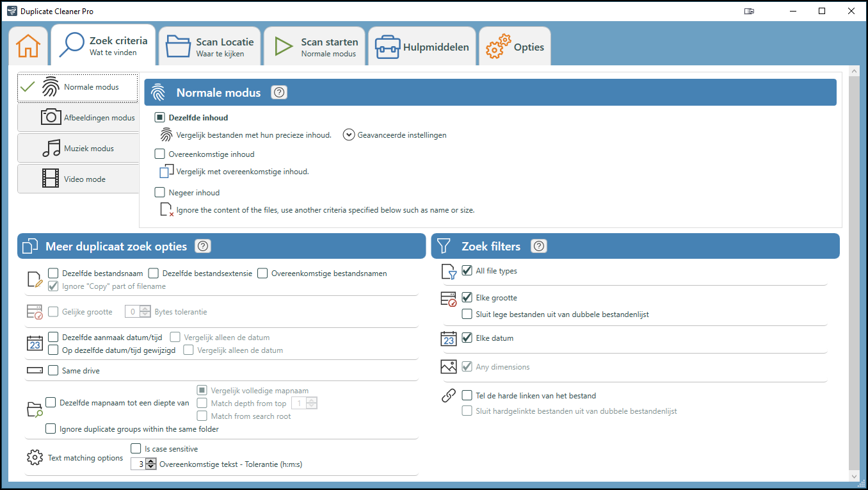Click the document with red X icon

click(166, 209)
